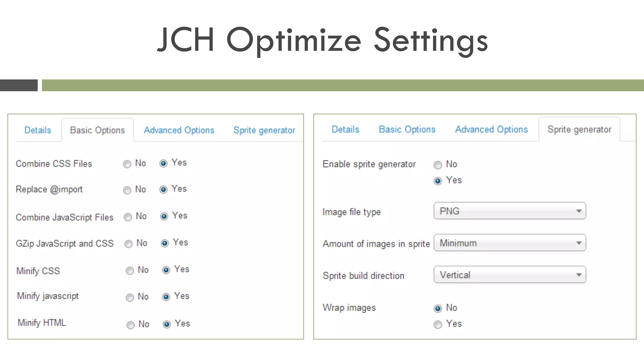The width and height of the screenshot is (644, 362).
Task: Open Details tab in left panel
Action: point(38,130)
